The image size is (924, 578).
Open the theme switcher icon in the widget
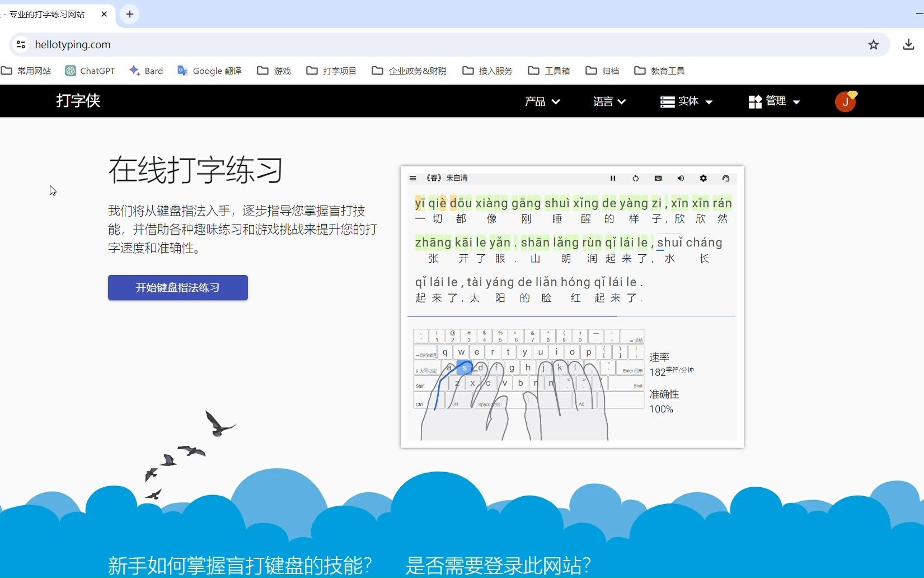pyautogui.click(x=726, y=178)
